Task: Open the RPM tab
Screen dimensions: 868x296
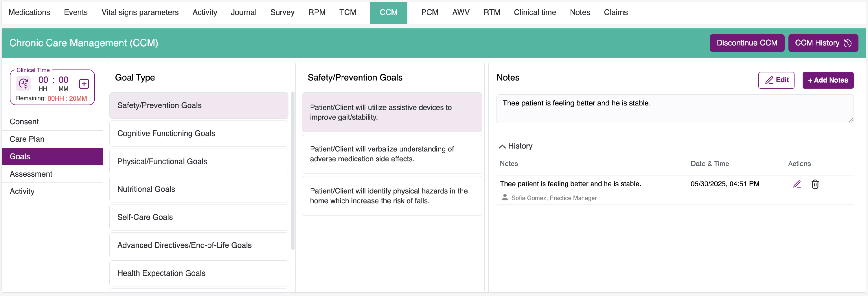Action: [317, 12]
